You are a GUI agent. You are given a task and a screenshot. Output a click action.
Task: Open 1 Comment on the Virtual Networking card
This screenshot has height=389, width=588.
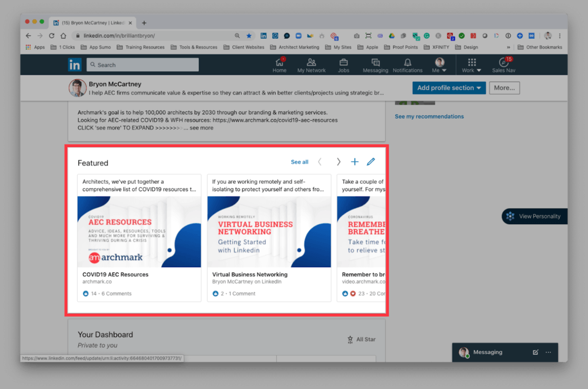(242, 294)
